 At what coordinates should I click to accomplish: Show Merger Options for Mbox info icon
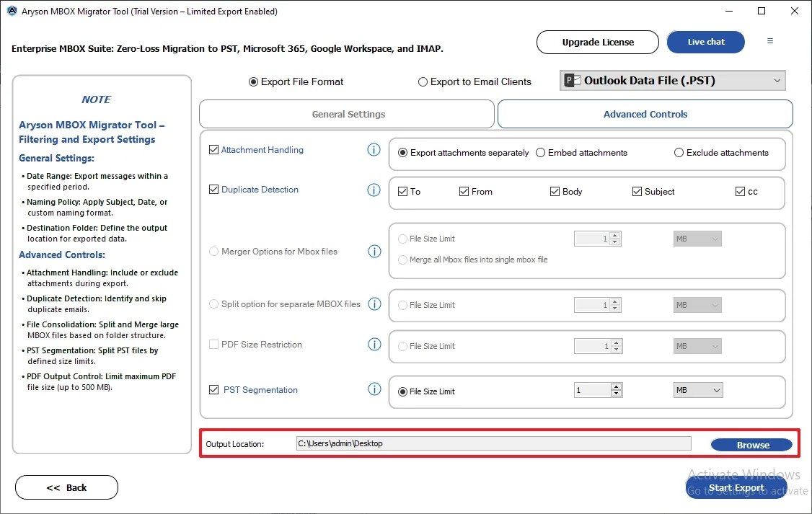click(374, 252)
